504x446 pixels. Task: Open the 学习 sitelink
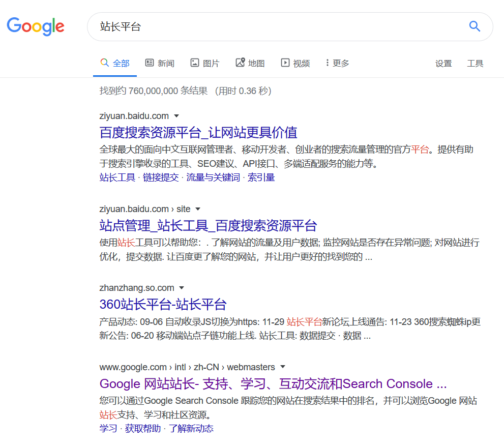point(108,428)
